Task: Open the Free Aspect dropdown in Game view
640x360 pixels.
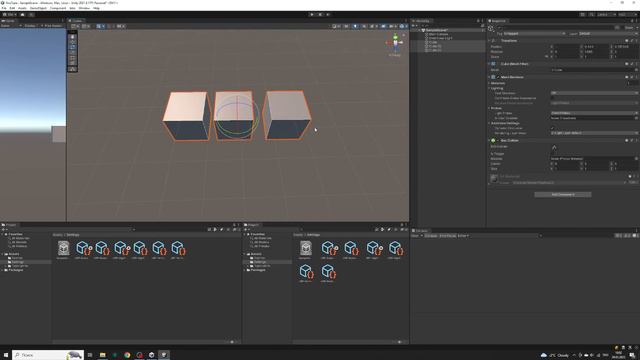Action: [53, 26]
